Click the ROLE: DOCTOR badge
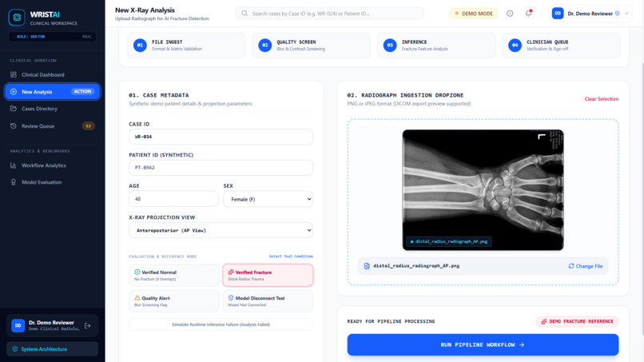This screenshot has width=644, height=362. (x=52, y=37)
